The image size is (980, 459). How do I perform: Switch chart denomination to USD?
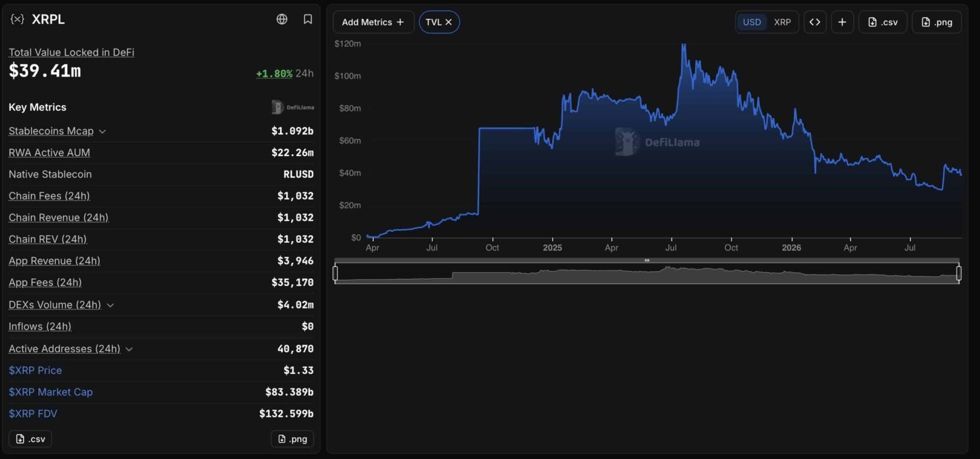pyautogui.click(x=752, y=22)
